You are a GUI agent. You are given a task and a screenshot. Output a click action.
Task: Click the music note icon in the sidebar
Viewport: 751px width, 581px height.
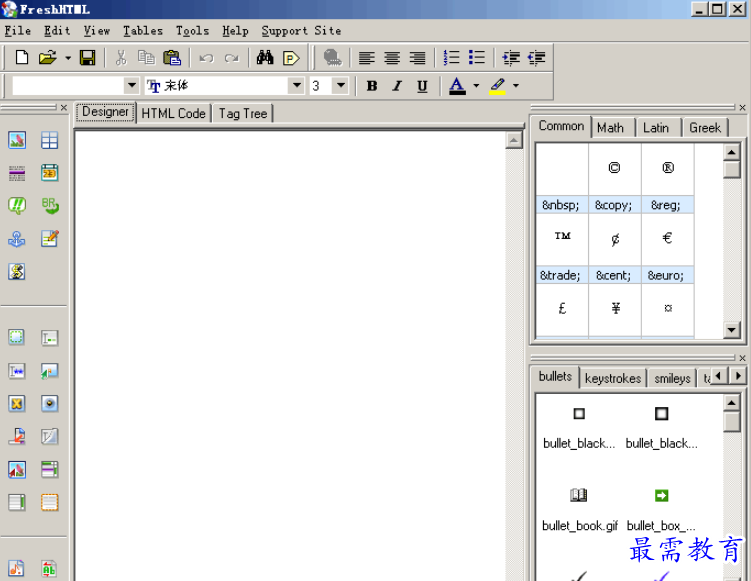point(16,569)
